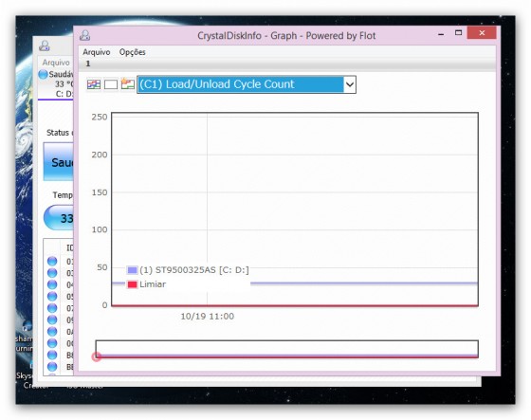This screenshot has height=420, width=531.
Task: Click the multi-line graph toolbar icon
Action: point(94,84)
